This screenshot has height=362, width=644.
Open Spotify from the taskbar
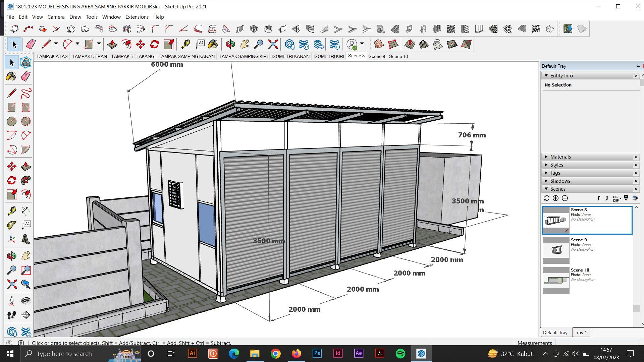[400, 354]
